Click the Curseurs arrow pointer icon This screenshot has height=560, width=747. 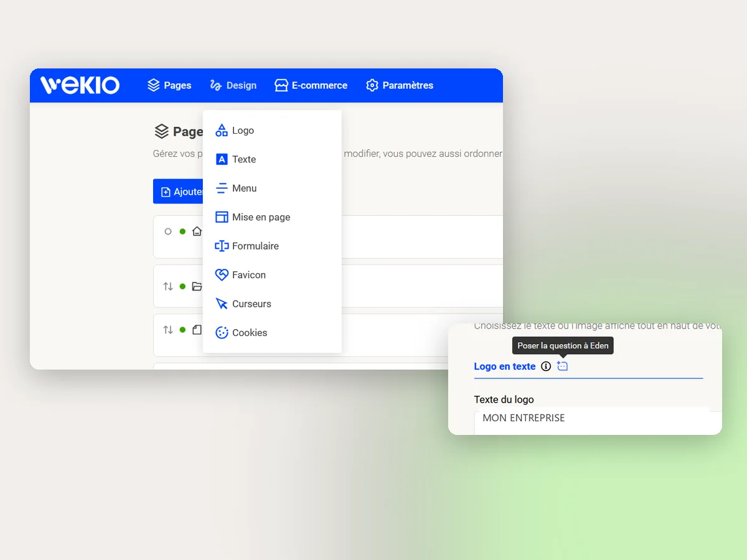tap(222, 304)
